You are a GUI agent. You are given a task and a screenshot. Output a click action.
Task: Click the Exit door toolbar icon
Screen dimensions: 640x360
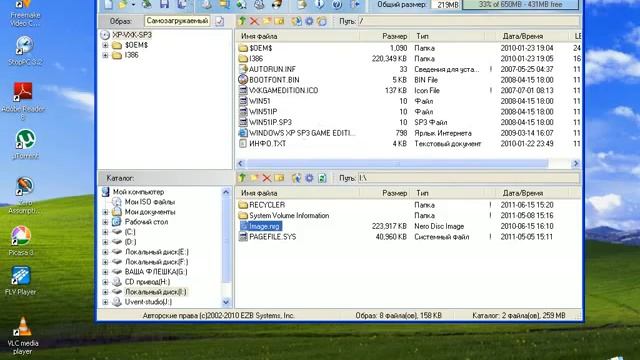(x=355, y=4)
